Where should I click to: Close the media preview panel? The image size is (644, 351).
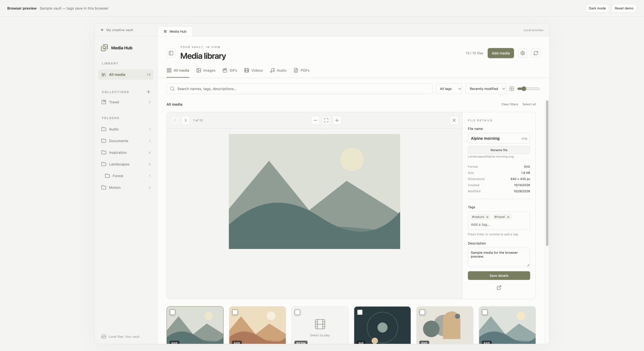[x=454, y=120]
